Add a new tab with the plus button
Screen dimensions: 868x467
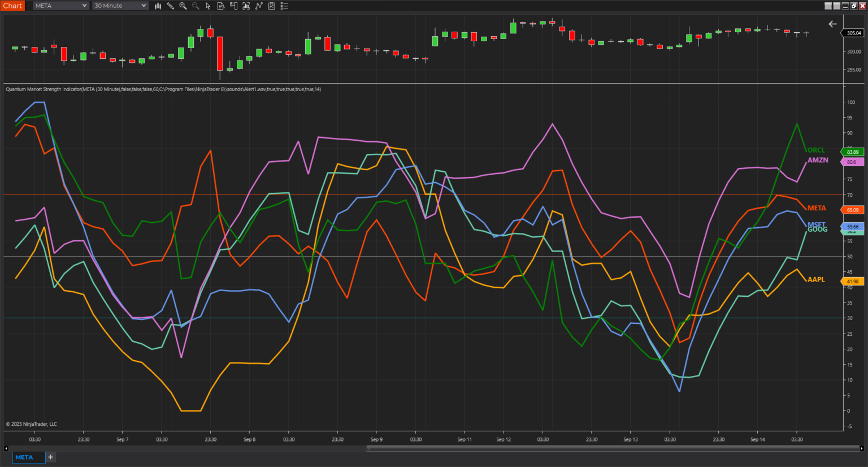[50, 457]
